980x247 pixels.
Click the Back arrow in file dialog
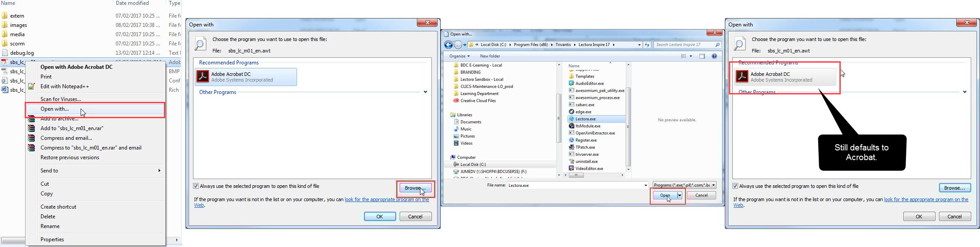[448, 45]
